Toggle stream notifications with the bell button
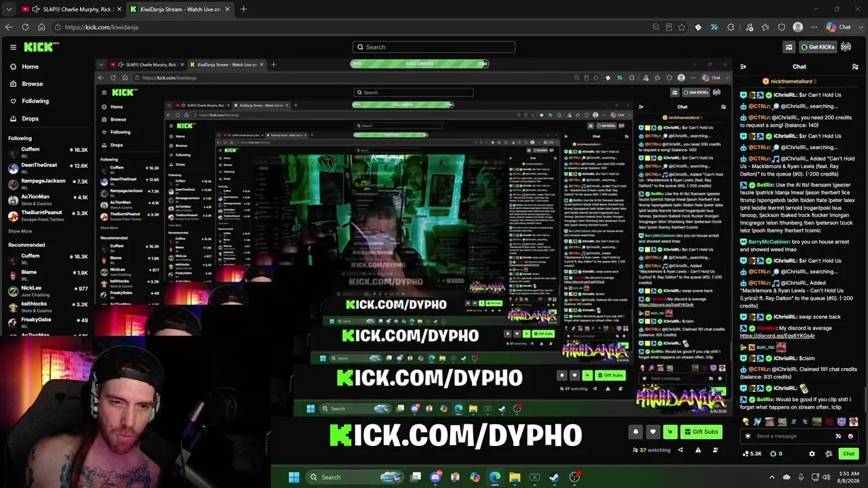Screen dimensions: 868x488 point(635,432)
